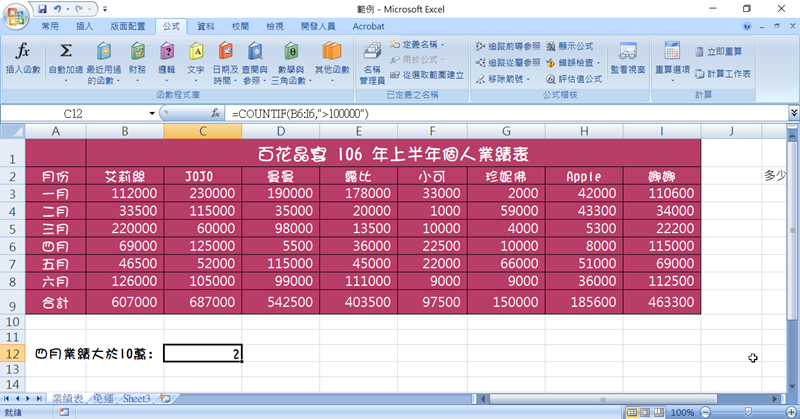Select cell containing 687000
Image resolution: width=800 pixels, height=419 pixels.
(203, 302)
